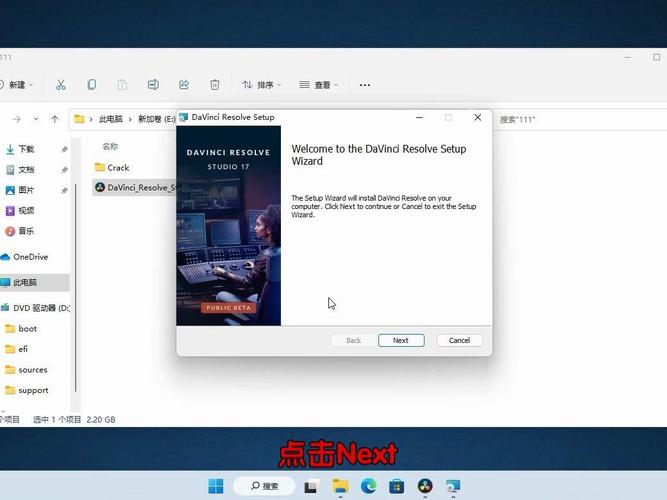The image size is (667, 500).
Task: Click the pin icon beside 文档
Action: tap(64, 170)
